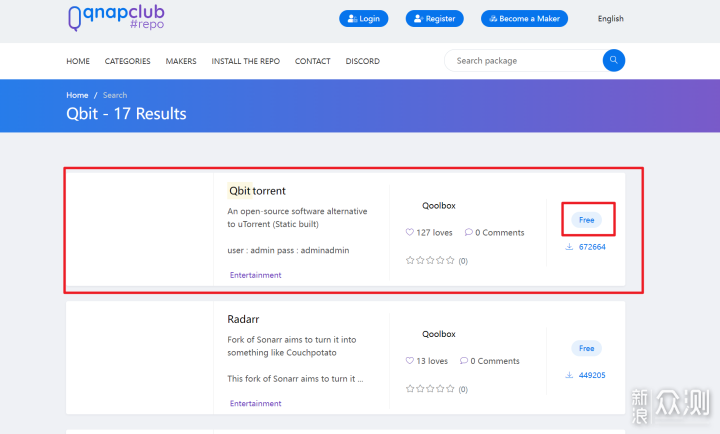The height and width of the screenshot is (434, 720).
Task: Click '127 loves' text
Action: pos(434,232)
